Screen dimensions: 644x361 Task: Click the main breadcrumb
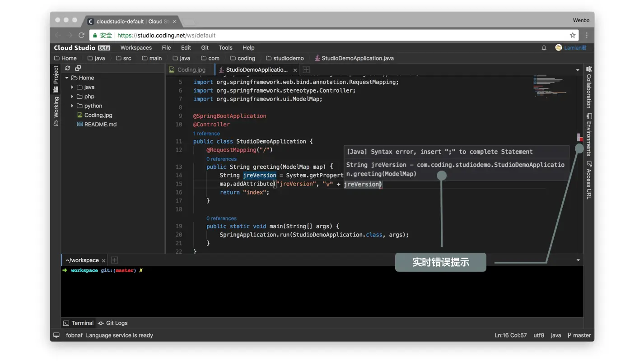coord(152,58)
